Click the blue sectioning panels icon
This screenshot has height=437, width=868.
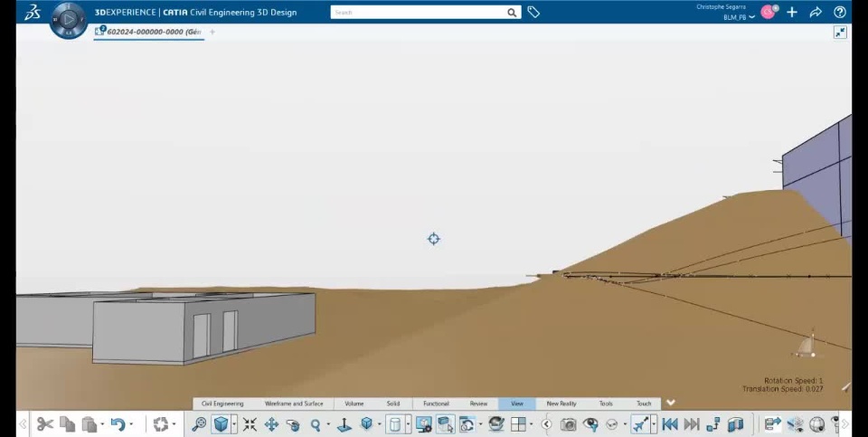click(735, 425)
